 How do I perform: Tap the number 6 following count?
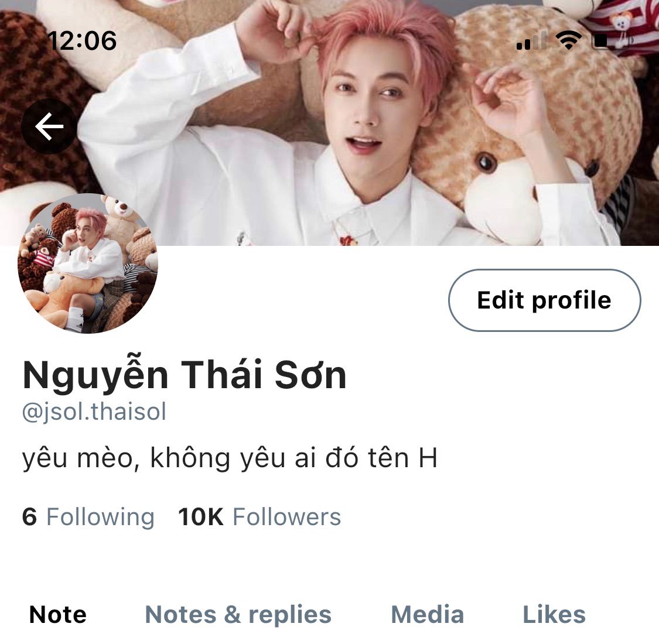tap(29, 517)
